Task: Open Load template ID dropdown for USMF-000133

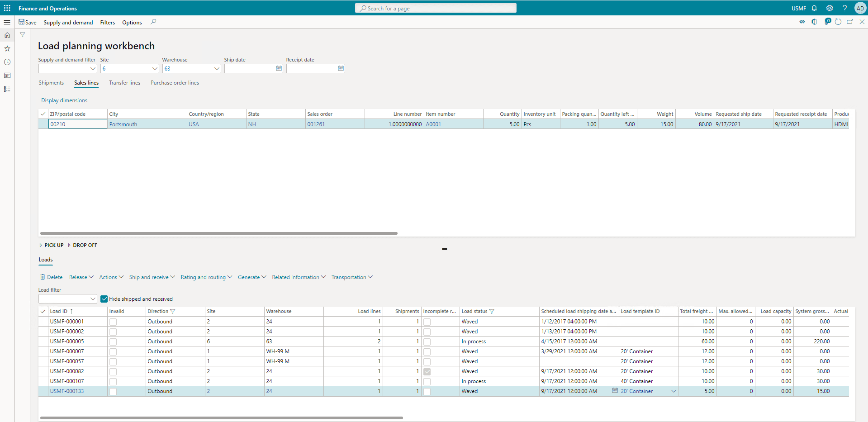Action: tap(674, 391)
